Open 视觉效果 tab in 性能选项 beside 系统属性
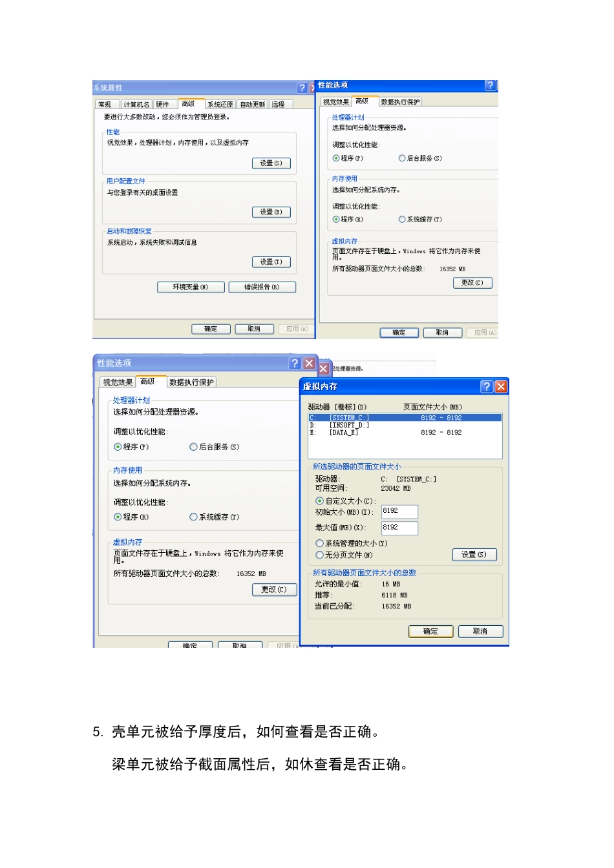Image resolution: width=614 pixels, height=868 pixels. pyautogui.click(x=336, y=102)
